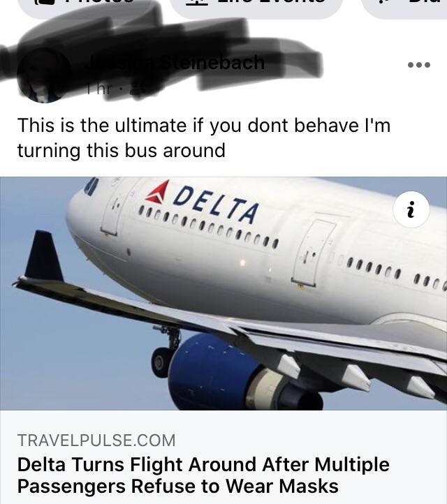Open the Delta airplane preview image
The height and width of the screenshot is (504, 447).
click(x=223, y=293)
